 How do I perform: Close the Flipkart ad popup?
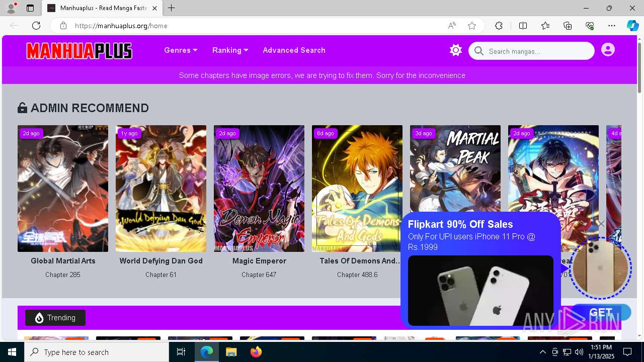601,224
